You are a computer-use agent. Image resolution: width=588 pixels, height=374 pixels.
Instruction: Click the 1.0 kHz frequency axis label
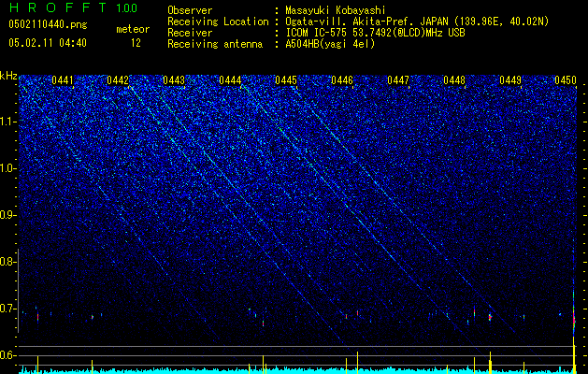[8, 169]
